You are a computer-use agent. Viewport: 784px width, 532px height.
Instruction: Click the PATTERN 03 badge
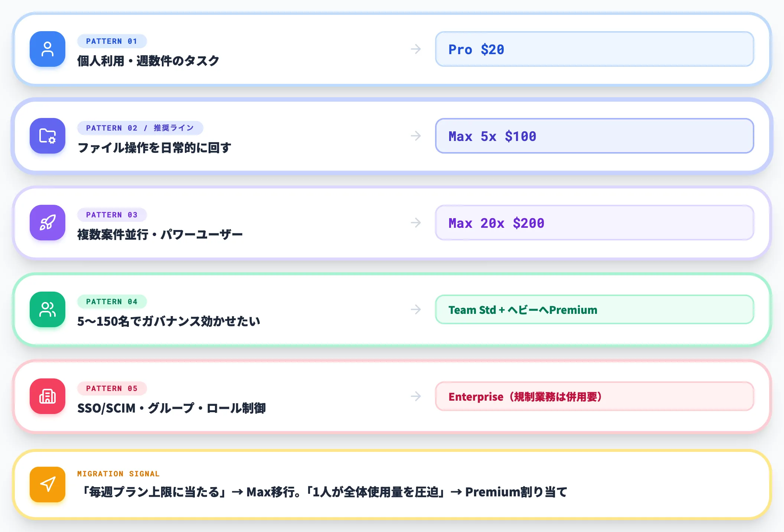[112, 215]
